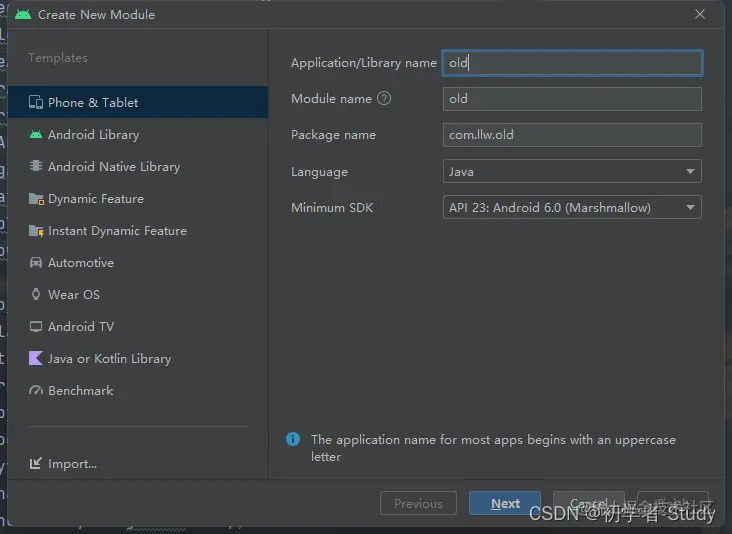Click the Instant Dynamic Feature folder icon

click(x=36, y=231)
